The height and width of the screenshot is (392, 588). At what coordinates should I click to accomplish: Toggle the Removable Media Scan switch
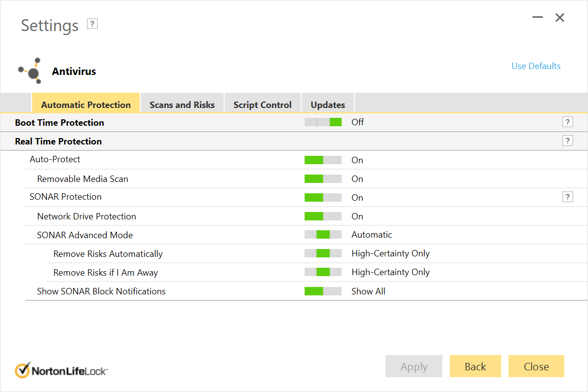(x=323, y=178)
